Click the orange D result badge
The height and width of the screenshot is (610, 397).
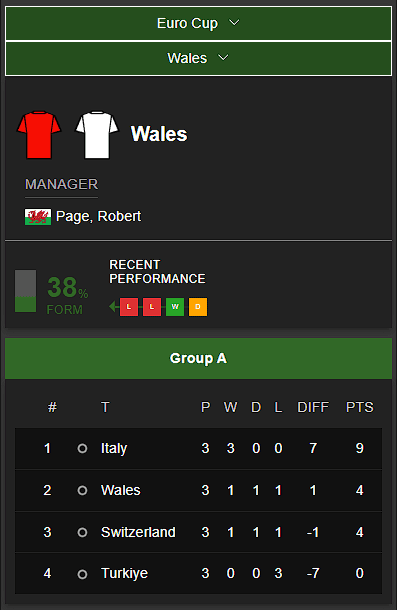click(x=198, y=307)
